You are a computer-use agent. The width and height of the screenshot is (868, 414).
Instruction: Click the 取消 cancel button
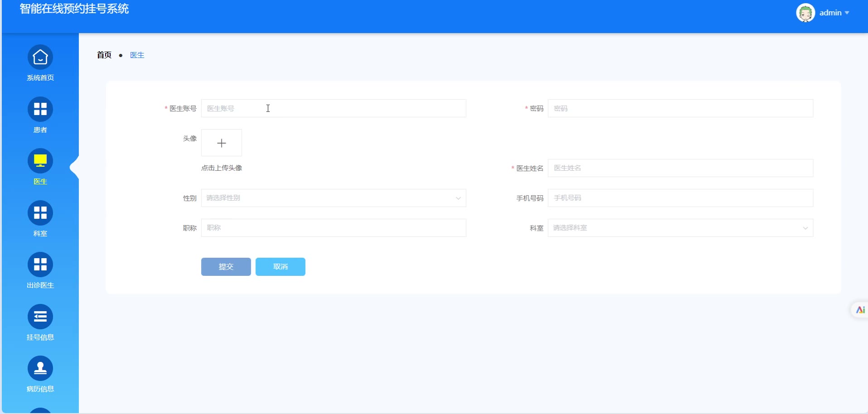(x=280, y=267)
